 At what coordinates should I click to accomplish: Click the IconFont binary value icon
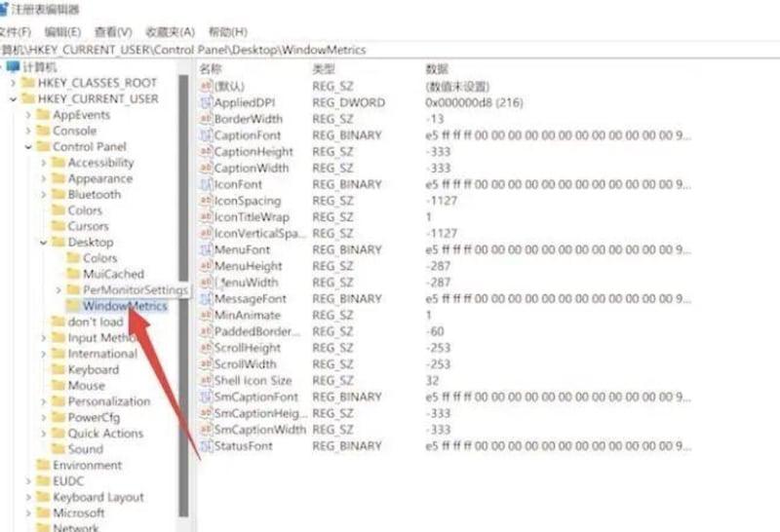tap(206, 184)
